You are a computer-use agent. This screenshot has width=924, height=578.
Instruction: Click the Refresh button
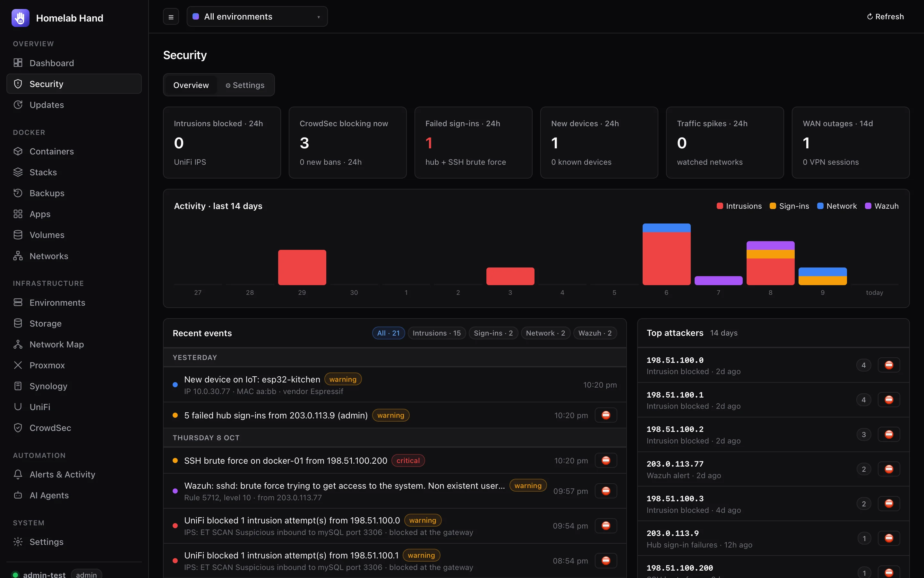click(885, 16)
